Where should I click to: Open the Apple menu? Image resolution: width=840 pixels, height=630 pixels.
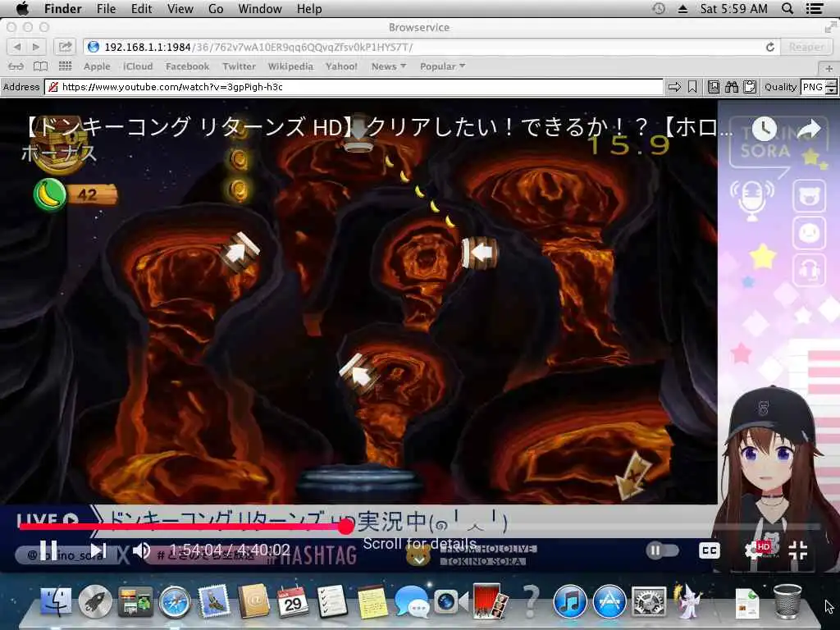[x=22, y=8]
